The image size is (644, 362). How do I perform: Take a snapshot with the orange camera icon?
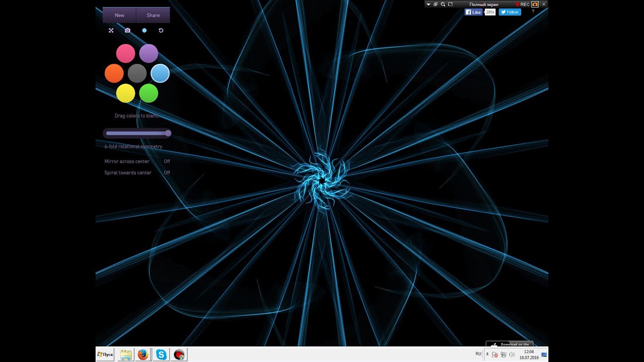pyautogui.click(x=535, y=4)
